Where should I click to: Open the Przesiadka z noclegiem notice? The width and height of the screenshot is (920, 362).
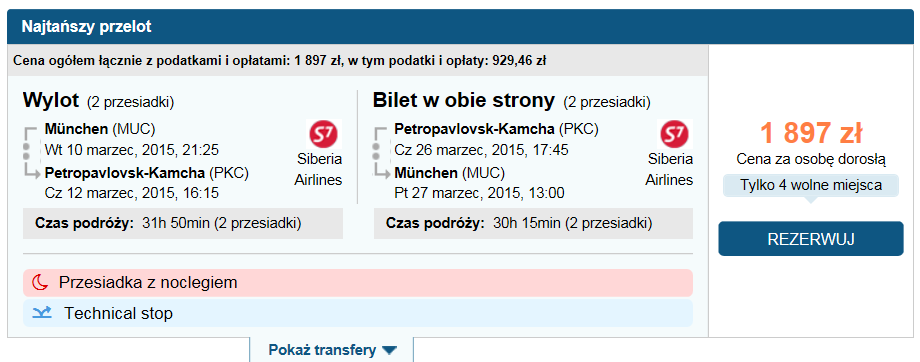[x=358, y=283]
